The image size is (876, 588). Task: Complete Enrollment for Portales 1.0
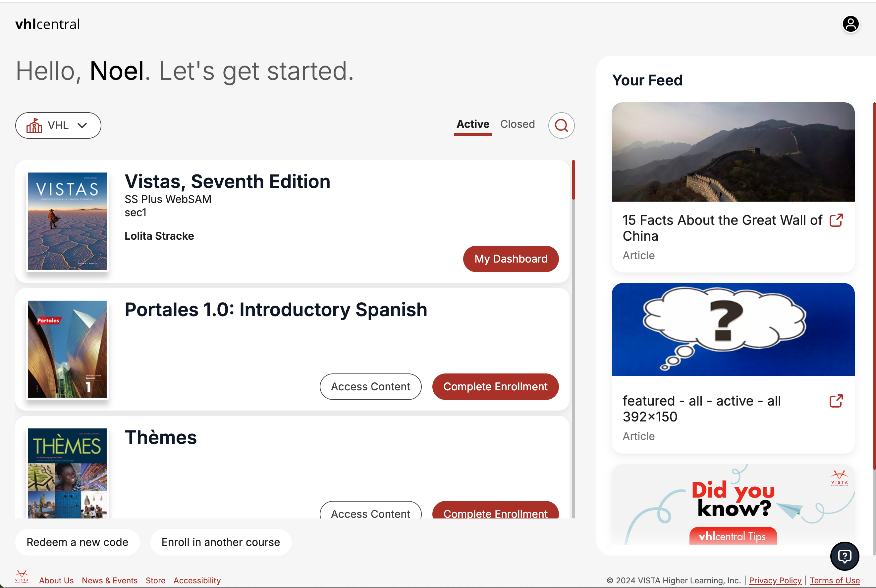(495, 387)
